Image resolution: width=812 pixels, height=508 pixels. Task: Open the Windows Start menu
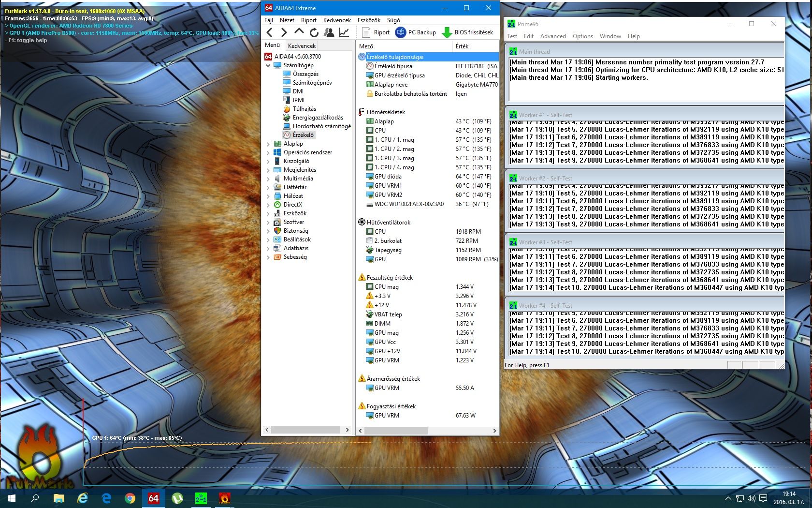[x=12, y=498]
